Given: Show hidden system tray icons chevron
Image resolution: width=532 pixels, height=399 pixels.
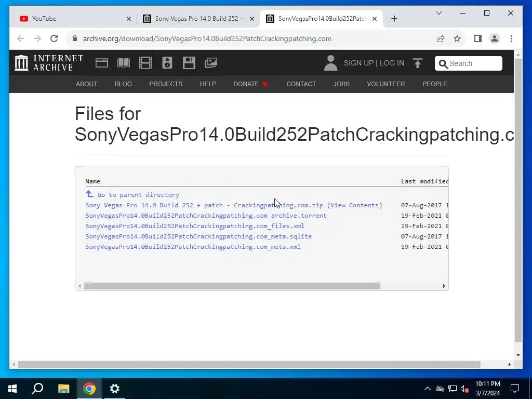Looking at the screenshot, I should (428, 389).
